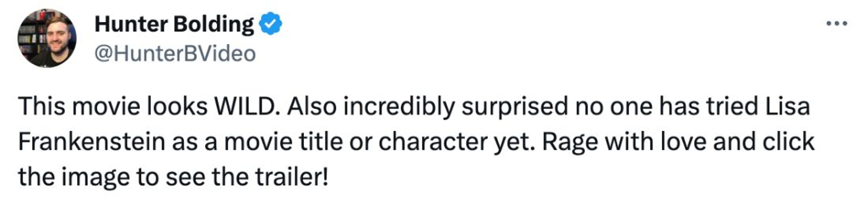Click the word character in tweet

pyautogui.click(x=433, y=142)
